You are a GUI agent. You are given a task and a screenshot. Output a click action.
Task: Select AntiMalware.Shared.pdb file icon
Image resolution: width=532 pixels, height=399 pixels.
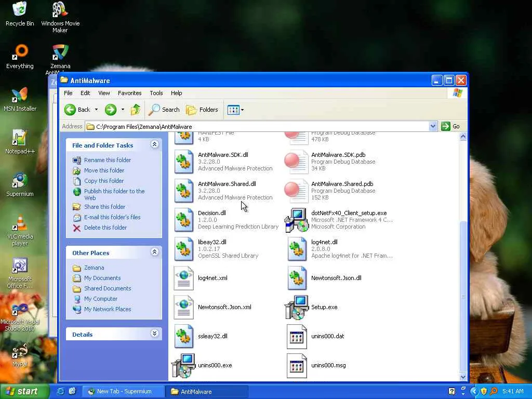(297, 191)
